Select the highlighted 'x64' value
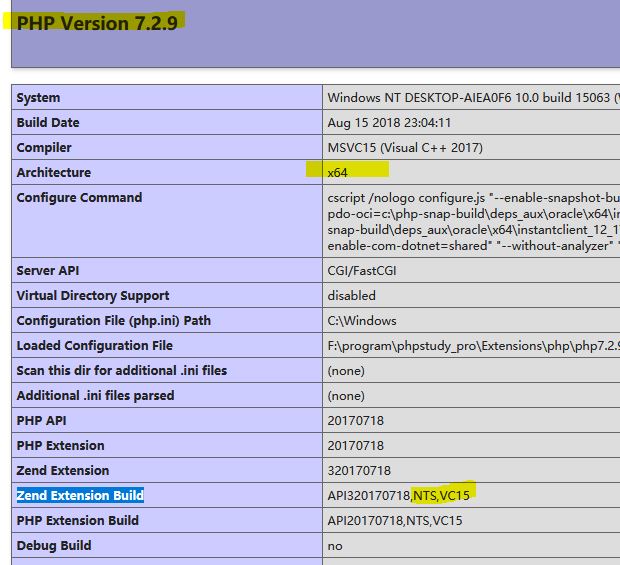Screen dimensions: 620x565 337,173
